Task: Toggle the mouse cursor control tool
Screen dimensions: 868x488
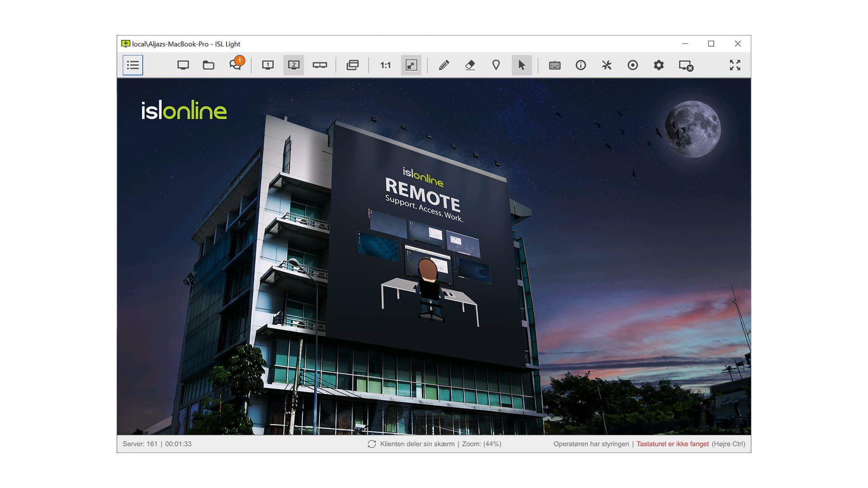Action: point(522,65)
